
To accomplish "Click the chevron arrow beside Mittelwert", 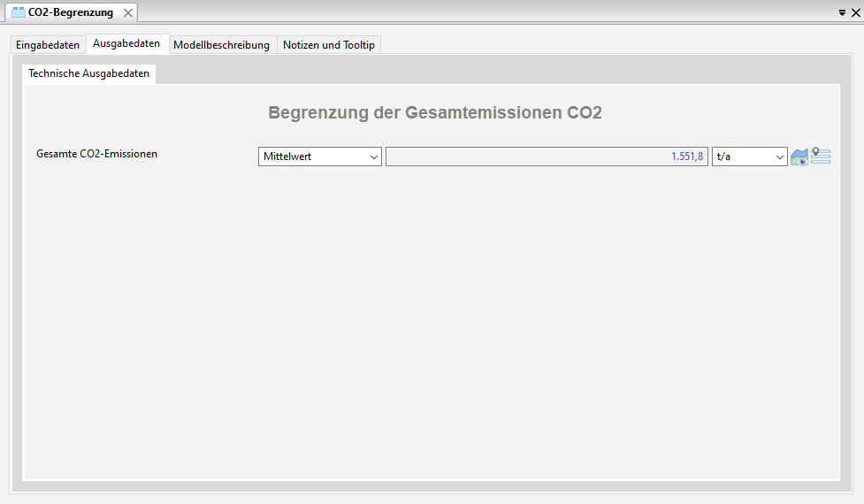I will (372, 157).
